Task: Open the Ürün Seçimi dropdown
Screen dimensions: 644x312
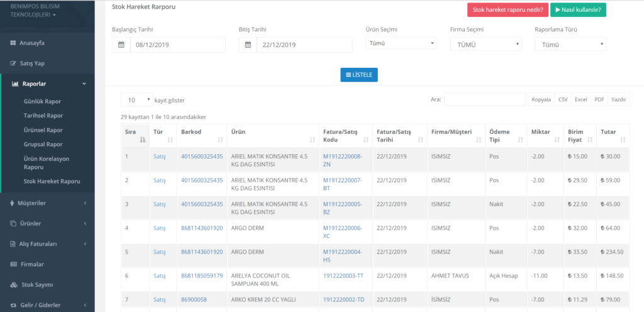Action: [401, 43]
